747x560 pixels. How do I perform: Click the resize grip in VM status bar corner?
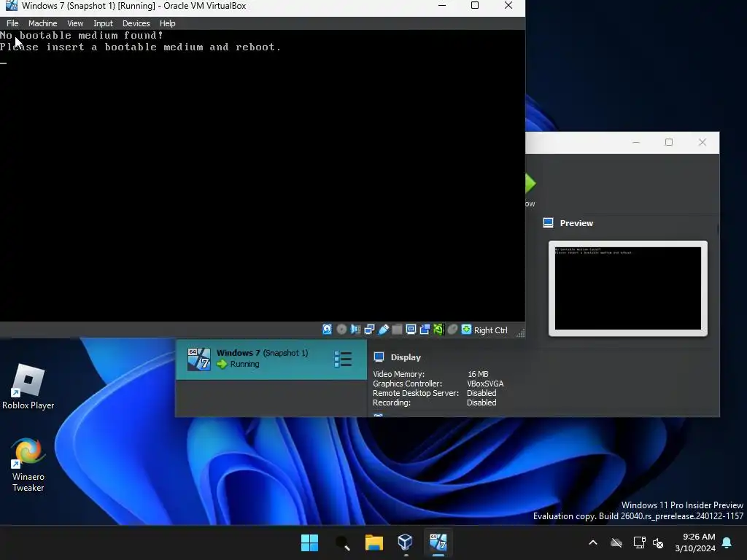pos(521,332)
